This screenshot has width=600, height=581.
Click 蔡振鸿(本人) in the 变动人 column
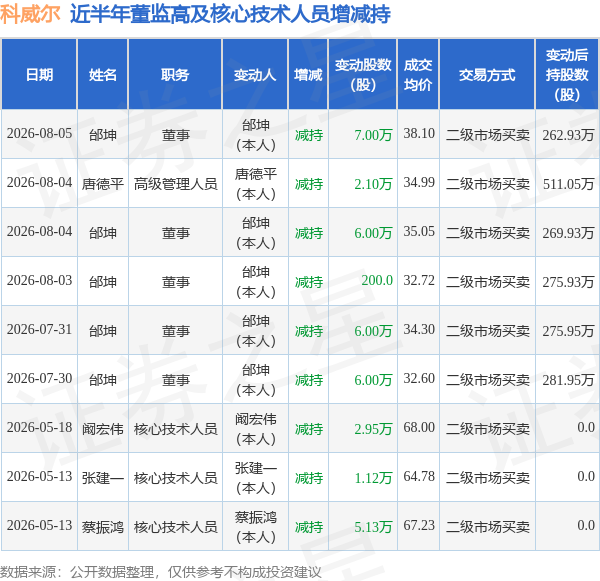pyautogui.click(x=255, y=527)
